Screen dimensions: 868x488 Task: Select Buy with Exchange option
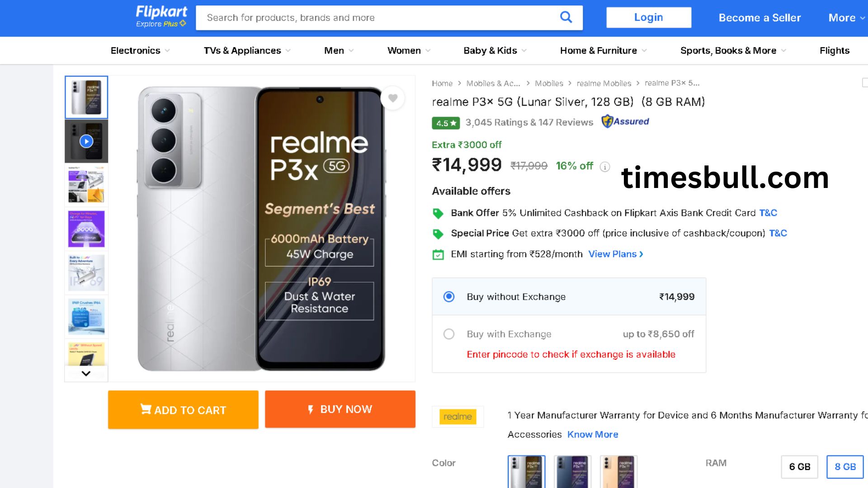[x=449, y=334]
